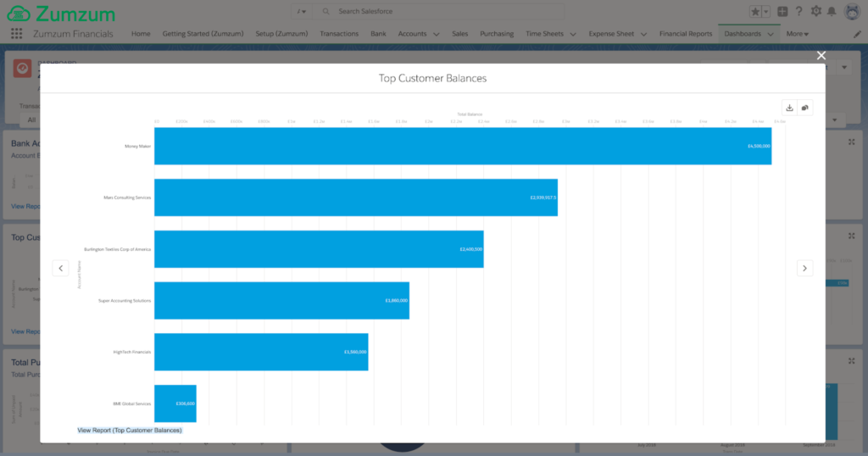Click the Zumzum Financials app name
The image size is (868, 456).
[x=73, y=34]
